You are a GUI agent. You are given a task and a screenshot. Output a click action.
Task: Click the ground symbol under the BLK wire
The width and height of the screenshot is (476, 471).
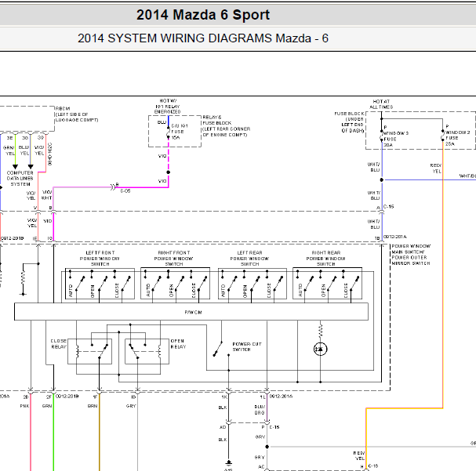[x=228, y=463]
